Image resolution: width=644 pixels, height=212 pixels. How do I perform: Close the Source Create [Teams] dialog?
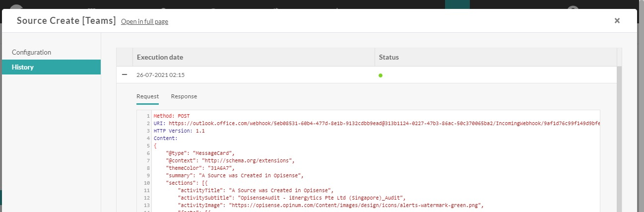[617, 21]
